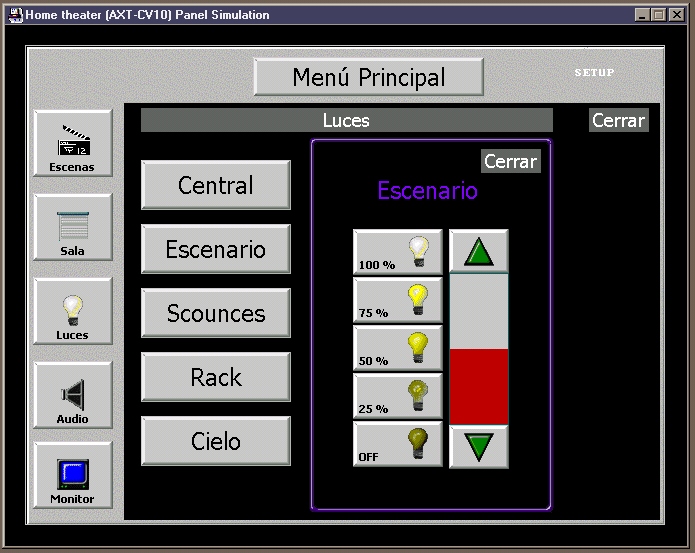Set Escenario light to 75 %
The width and height of the screenshot is (695, 553).
pyautogui.click(x=397, y=300)
